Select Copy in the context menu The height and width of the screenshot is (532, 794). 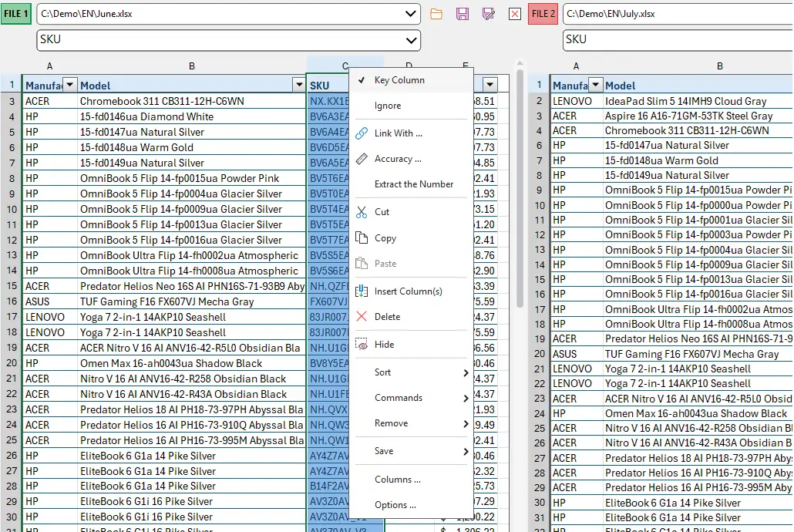coord(411,238)
